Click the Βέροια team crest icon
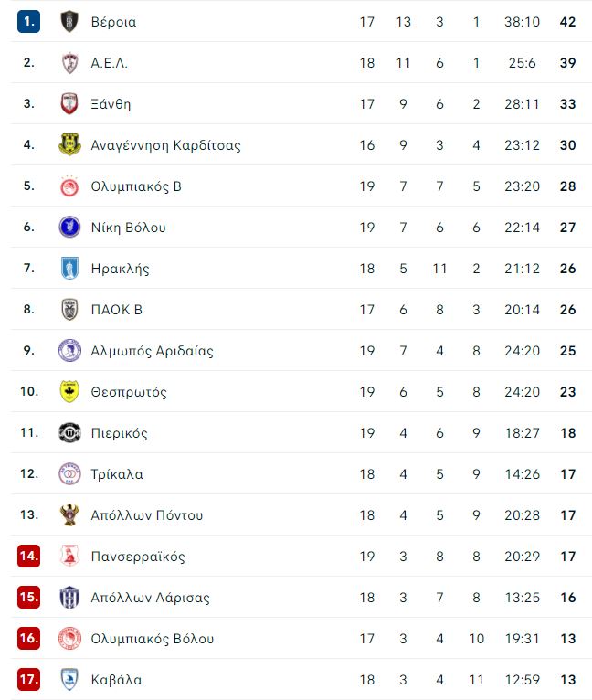The image size is (592, 700). click(x=69, y=21)
